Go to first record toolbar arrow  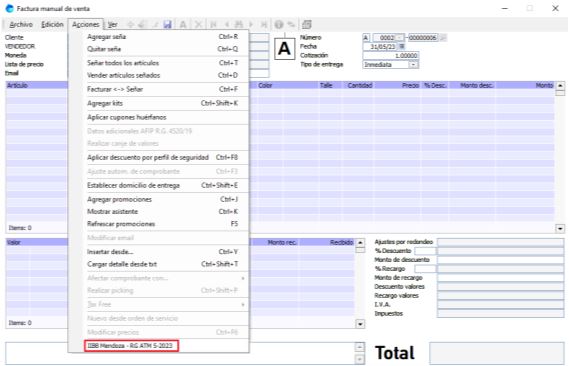click(x=213, y=25)
